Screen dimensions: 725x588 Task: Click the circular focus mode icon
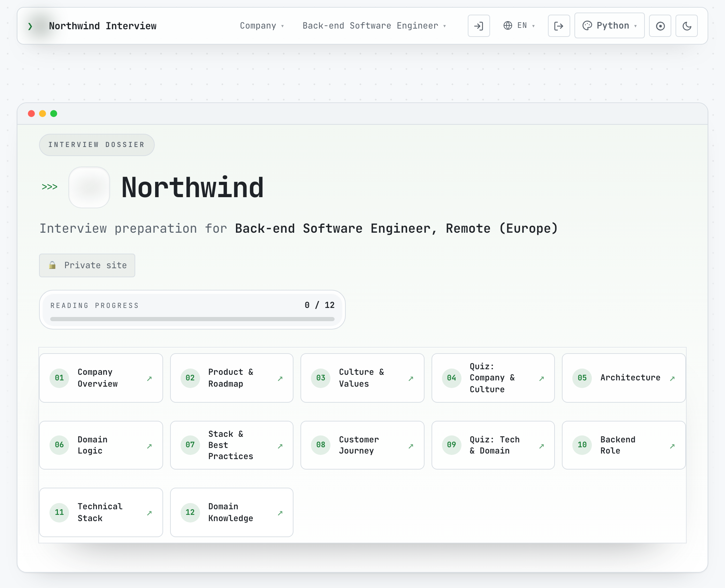pyautogui.click(x=660, y=26)
